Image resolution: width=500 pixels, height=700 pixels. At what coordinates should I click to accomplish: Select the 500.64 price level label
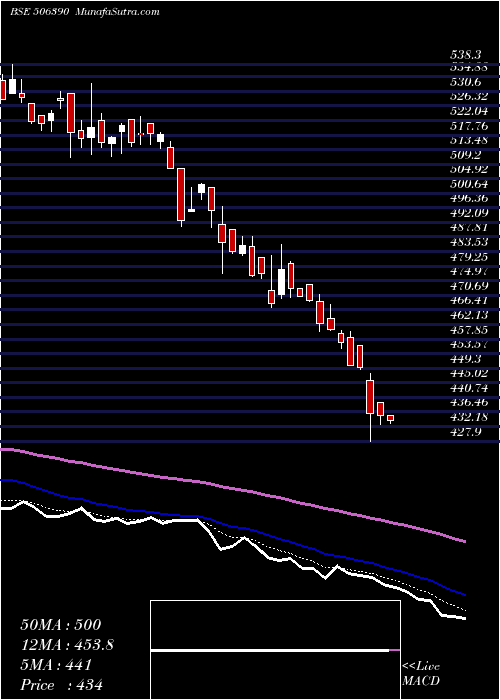click(469, 184)
